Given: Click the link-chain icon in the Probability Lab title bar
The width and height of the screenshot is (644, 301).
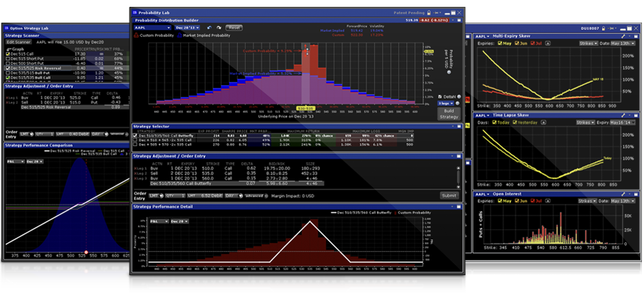Looking at the screenshot, I should click(436, 13).
